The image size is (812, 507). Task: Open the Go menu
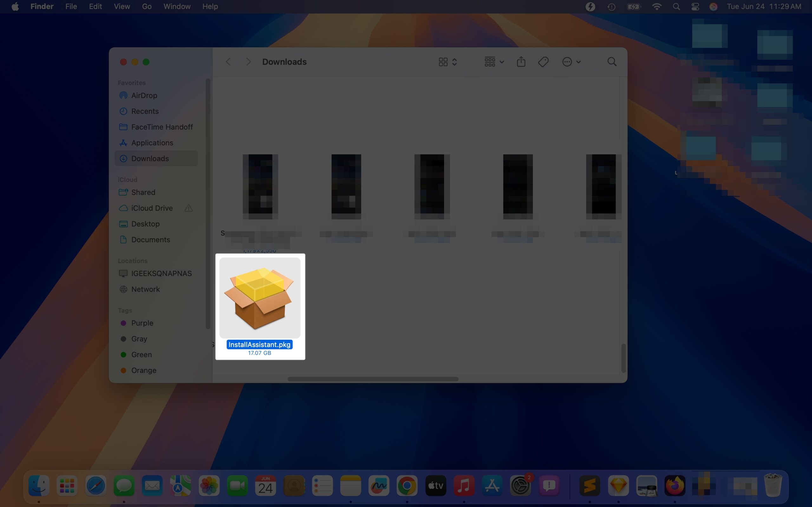point(146,6)
